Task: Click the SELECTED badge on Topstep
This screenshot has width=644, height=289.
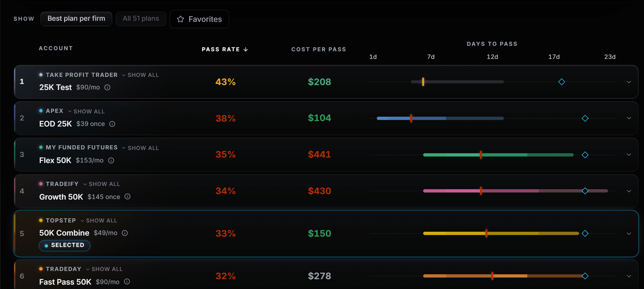Action: click(65, 245)
